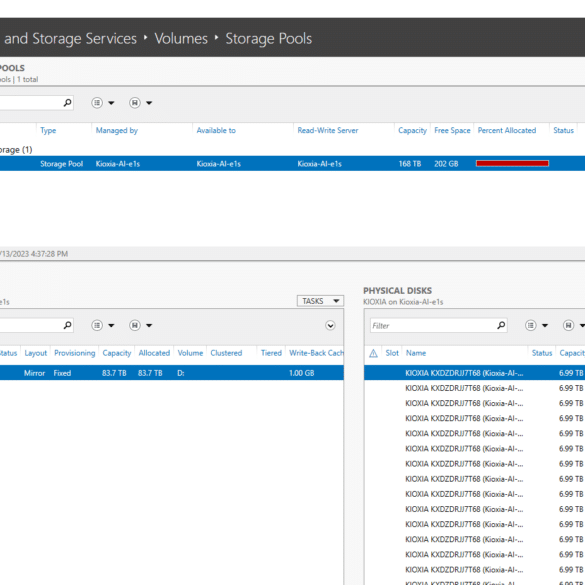The image size is (585, 585).
Task: Sort physical disks by Slot column
Action: tap(392, 353)
